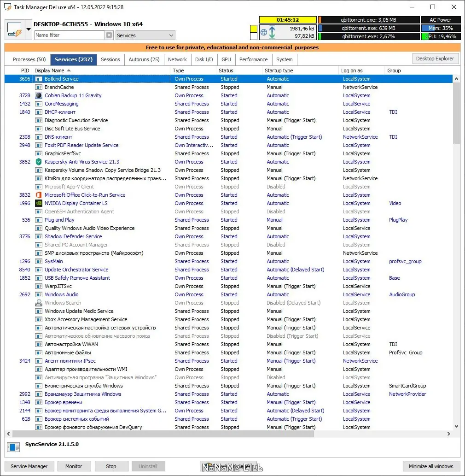Open the GPU tab
The width and height of the screenshot is (465, 476).
click(x=226, y=59)
